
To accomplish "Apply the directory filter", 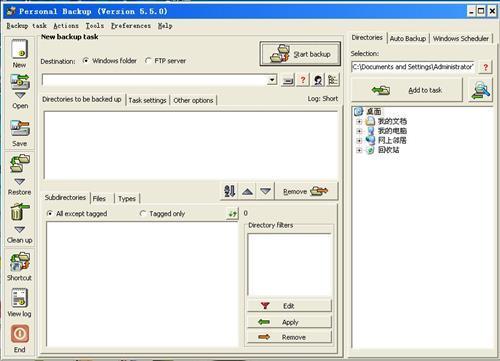I will click(x=289, y=322).
